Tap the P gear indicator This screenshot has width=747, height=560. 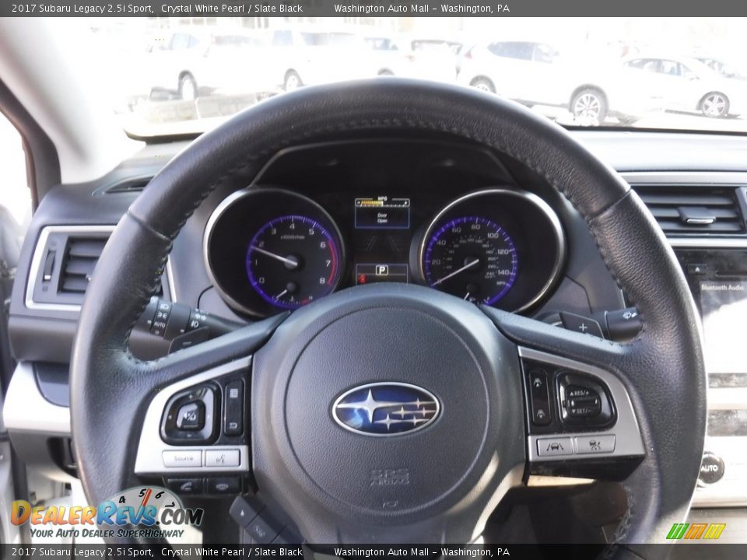[381, 271]
